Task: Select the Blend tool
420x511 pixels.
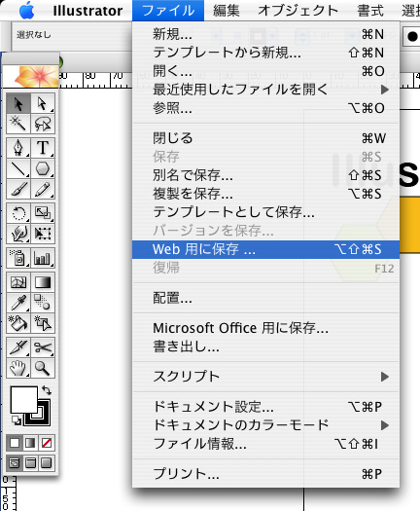Action: click(43, 303)
